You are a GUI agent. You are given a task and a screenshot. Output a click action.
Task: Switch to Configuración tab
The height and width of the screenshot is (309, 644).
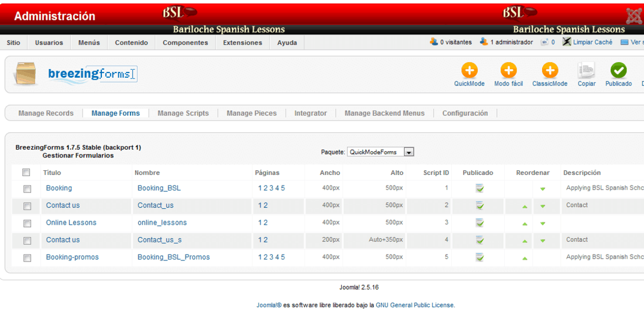coord(465,114)
